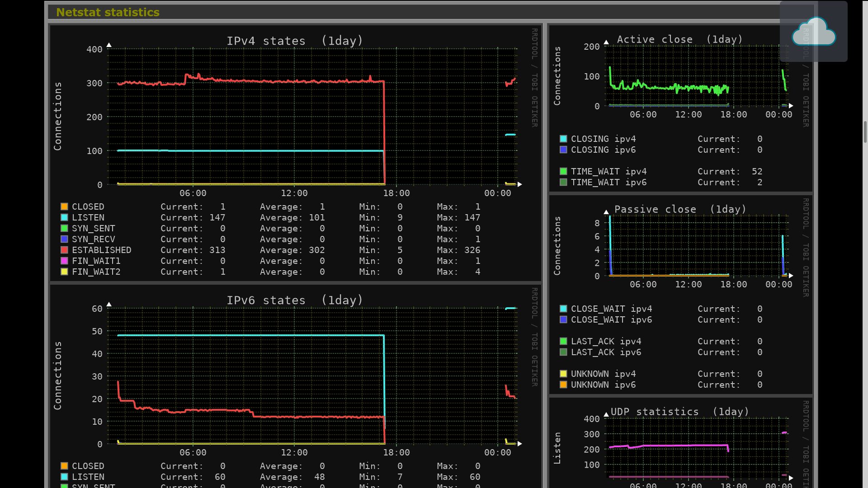The width and height of the screenshot is (868, 488).
Task: Click the Netstat statistics heading
Action: point(108,13)
